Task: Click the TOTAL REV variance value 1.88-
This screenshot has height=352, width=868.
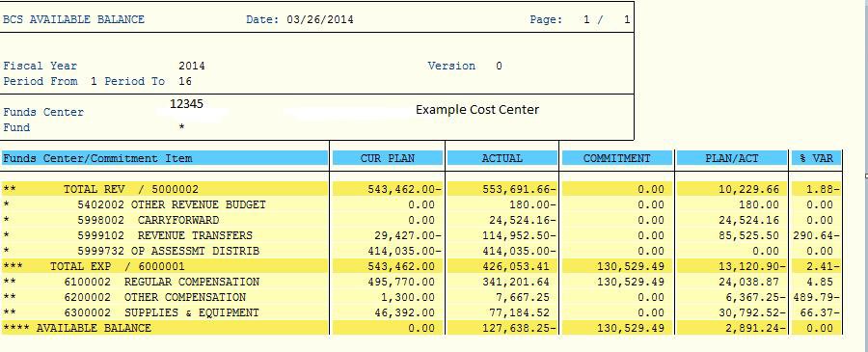Action: (824, 189)
